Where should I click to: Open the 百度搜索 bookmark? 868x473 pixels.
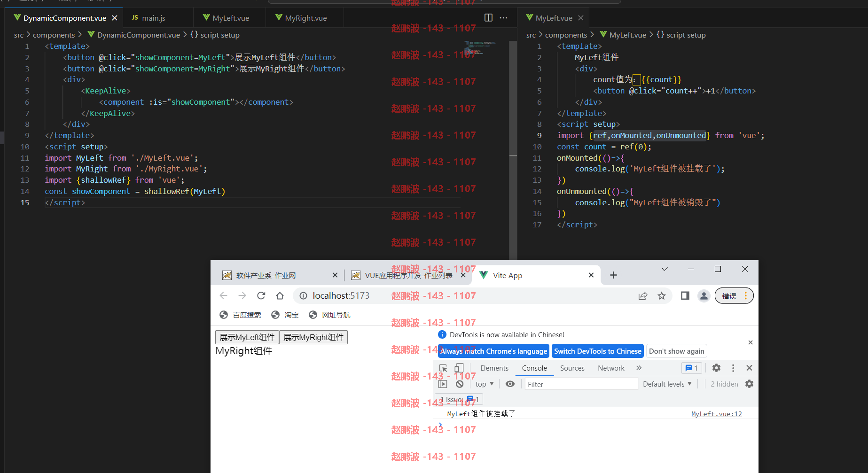click(x=240, y=315)
